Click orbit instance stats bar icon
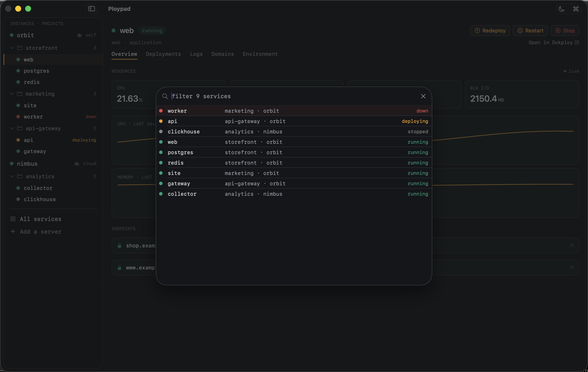Image resolution: width=588 pixels, height=372 pixels. pyautogui.click(x=79, y=35)
